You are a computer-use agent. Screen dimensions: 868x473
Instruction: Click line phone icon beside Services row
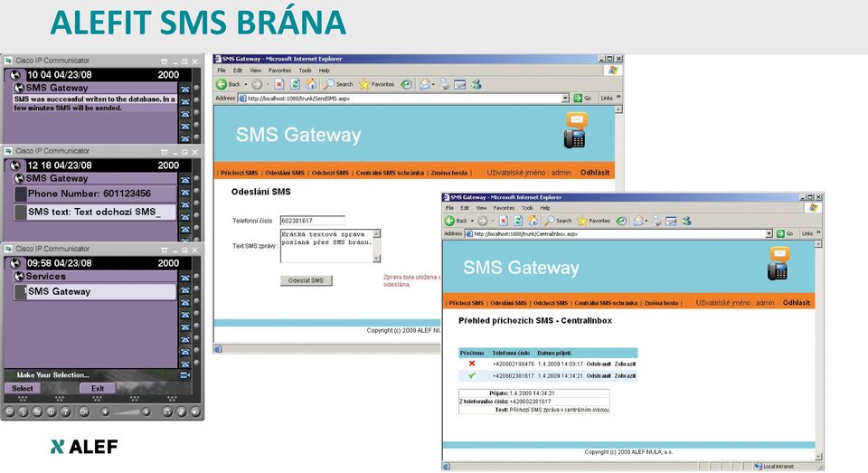(x=184, y=277)
